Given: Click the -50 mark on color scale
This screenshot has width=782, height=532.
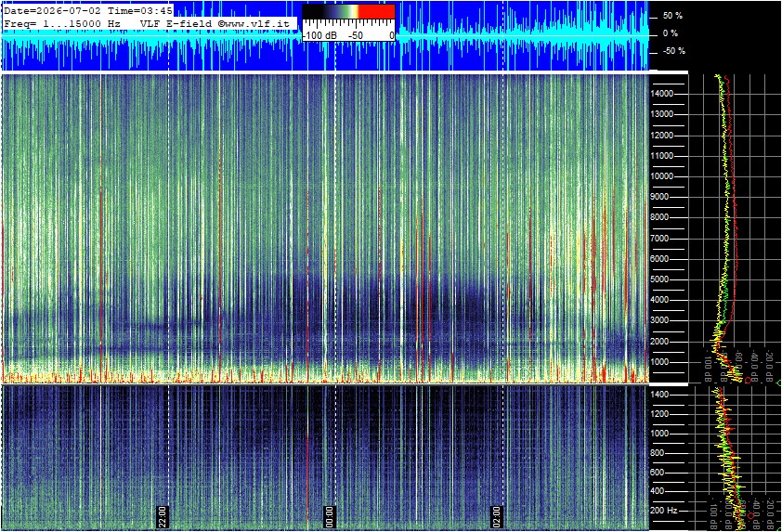Looking at the screenshot, I should (x=356, y=36).
